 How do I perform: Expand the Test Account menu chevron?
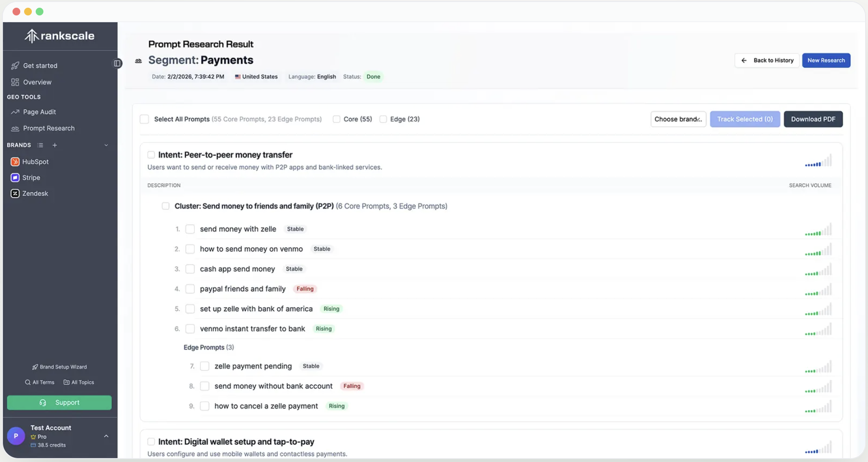(106, 436)
